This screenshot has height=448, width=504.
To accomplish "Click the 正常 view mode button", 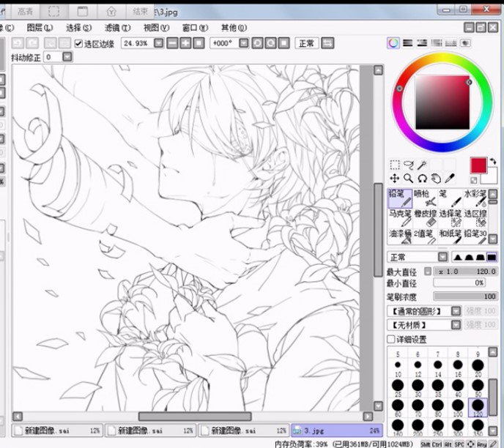I will 307,43.
